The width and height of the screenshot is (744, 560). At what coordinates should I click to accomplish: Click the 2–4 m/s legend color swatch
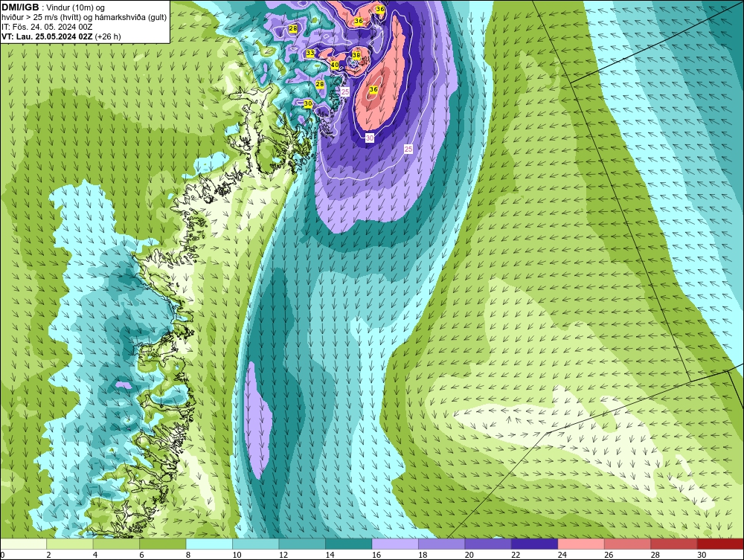click(x=70, y=544)
